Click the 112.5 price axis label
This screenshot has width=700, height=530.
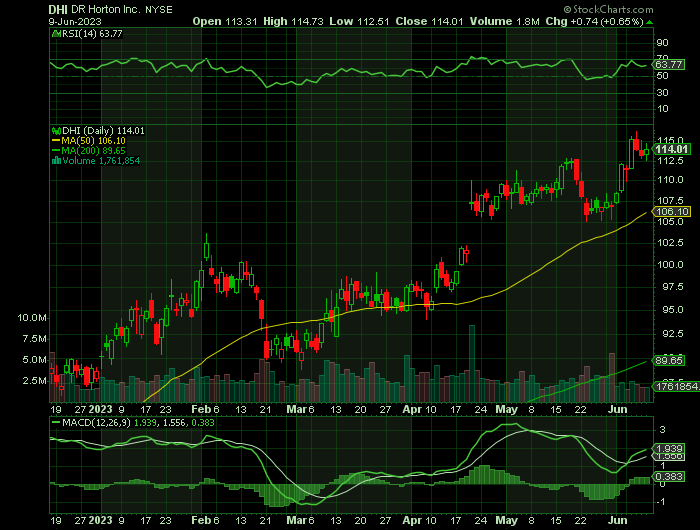click(671, 161)
